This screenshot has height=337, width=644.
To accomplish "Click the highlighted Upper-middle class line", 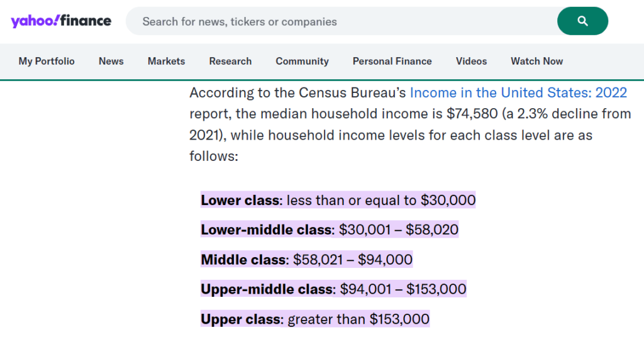I will [333, 289].
